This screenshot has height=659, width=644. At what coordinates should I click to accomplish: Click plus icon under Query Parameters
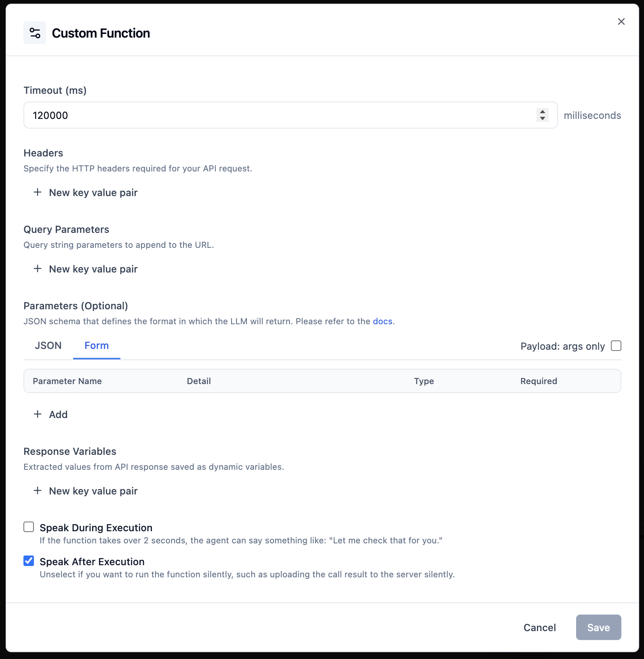point(38,269)
